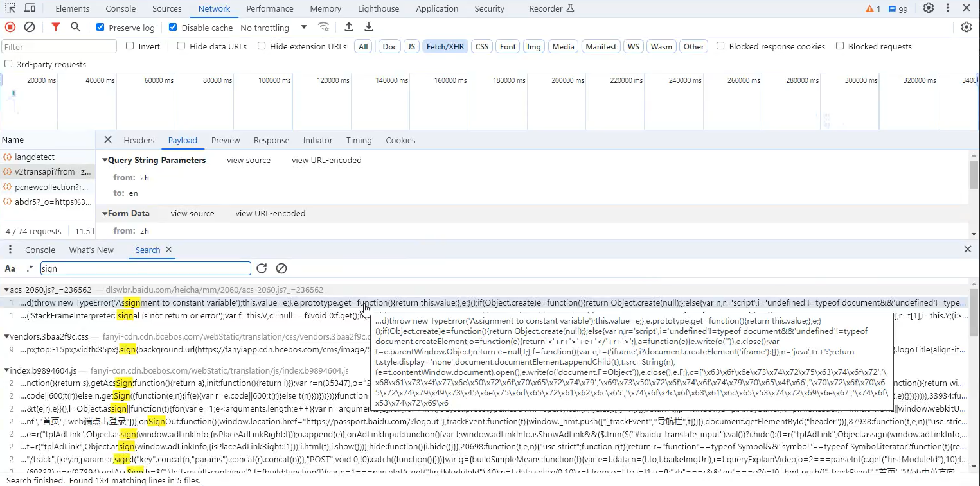Open the Performance panel tab
980x486 pixels.
click(270, 9)
